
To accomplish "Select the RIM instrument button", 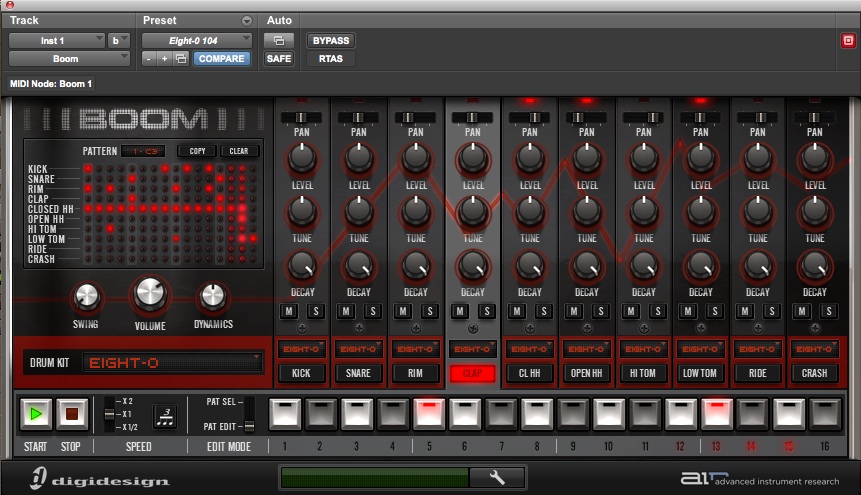I will [416, 373].
